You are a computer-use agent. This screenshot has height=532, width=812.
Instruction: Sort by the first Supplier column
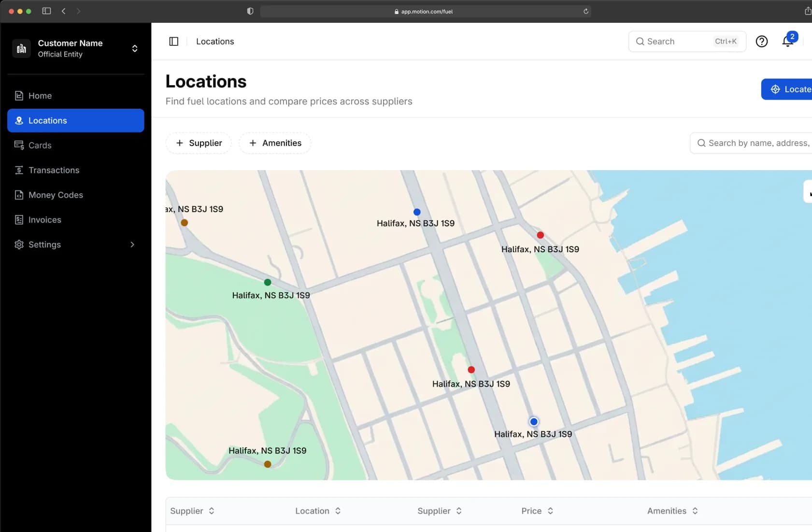click(192, 511)
